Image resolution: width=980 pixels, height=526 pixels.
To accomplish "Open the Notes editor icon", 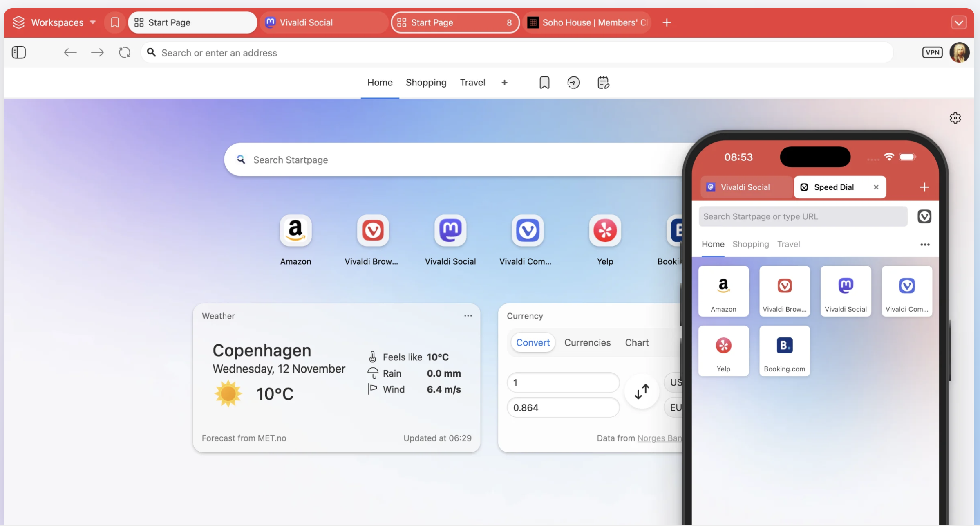I will click(604, 82).
